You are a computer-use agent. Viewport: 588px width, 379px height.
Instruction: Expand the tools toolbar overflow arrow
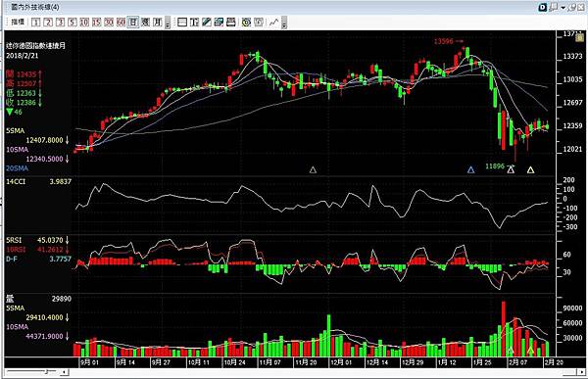click(284, 24)
